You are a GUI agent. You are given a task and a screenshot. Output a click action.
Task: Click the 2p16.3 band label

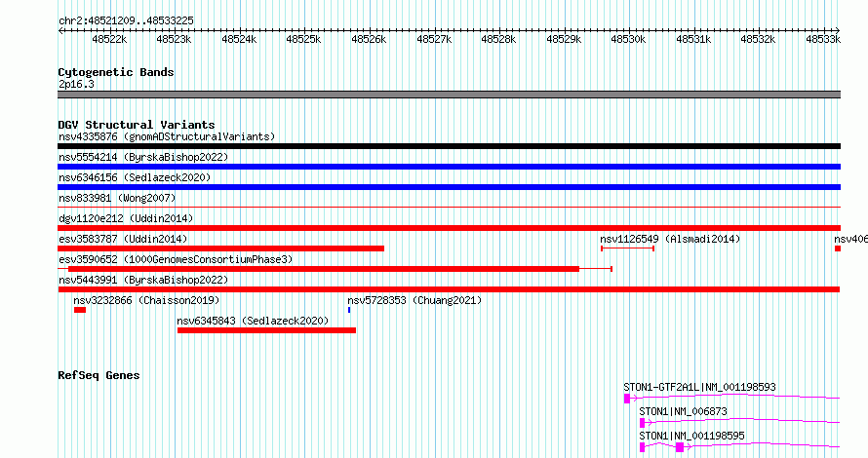pos(76,84)
